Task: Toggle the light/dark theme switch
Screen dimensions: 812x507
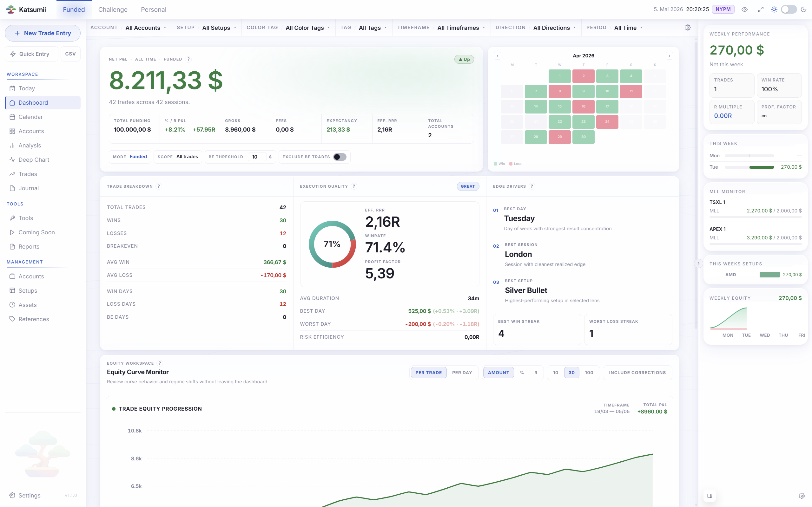Action: coord(789,10)
